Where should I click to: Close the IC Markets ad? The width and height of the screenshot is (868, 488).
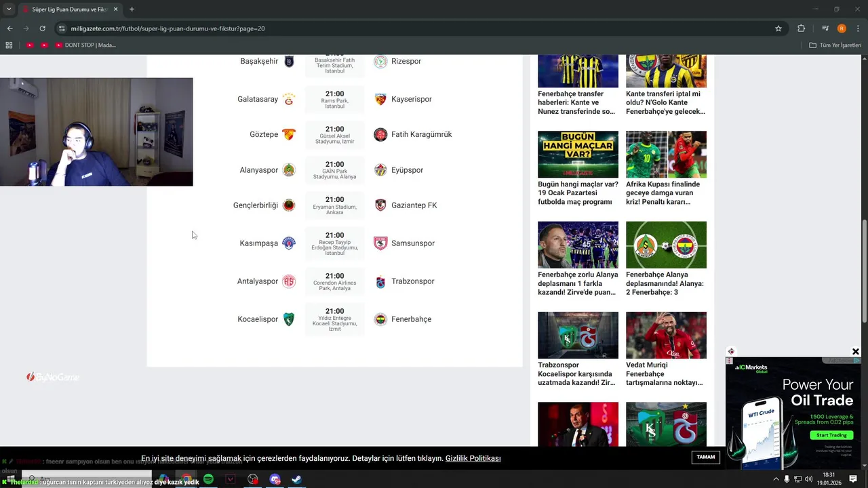coord(855,352)
